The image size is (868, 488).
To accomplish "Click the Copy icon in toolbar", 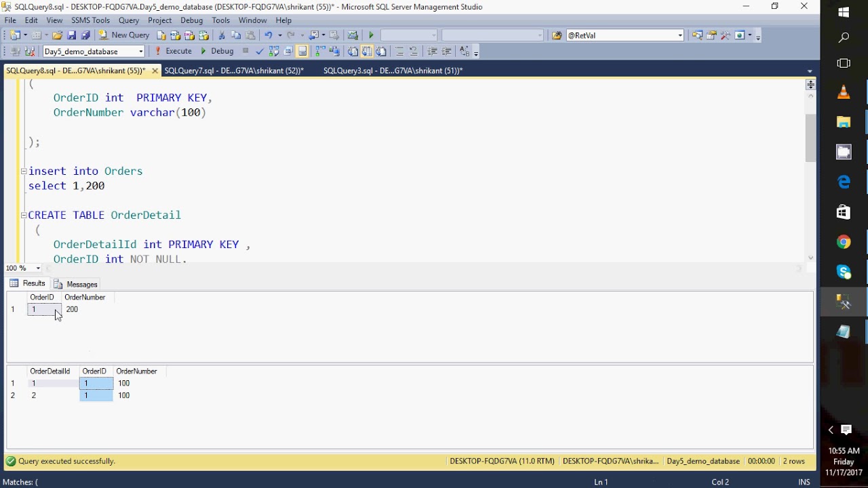I will pyautogui.click(x=235, y=35).
